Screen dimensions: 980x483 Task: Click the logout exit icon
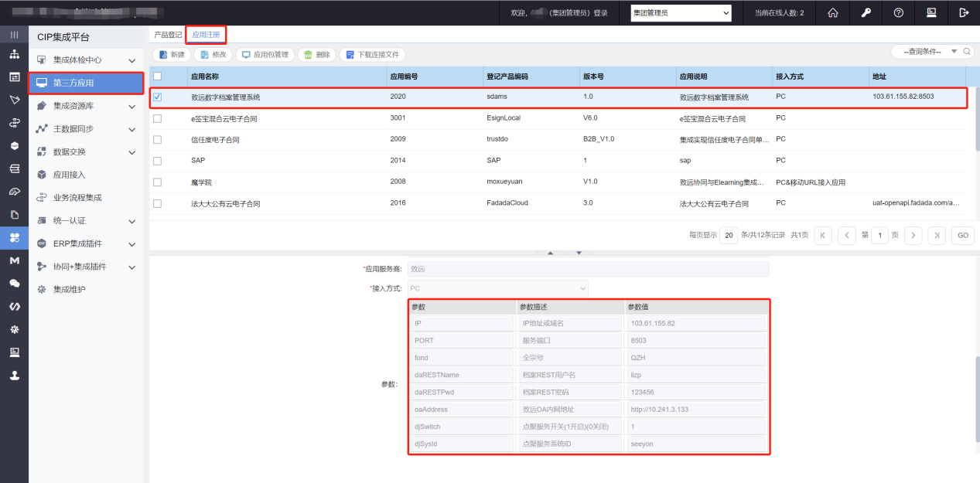[964, 12]
